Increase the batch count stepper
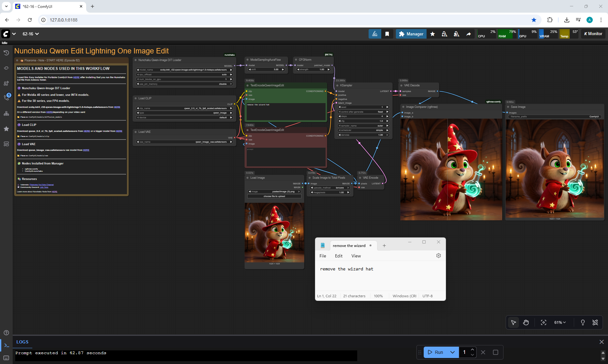608x364 pixels. 472,350
